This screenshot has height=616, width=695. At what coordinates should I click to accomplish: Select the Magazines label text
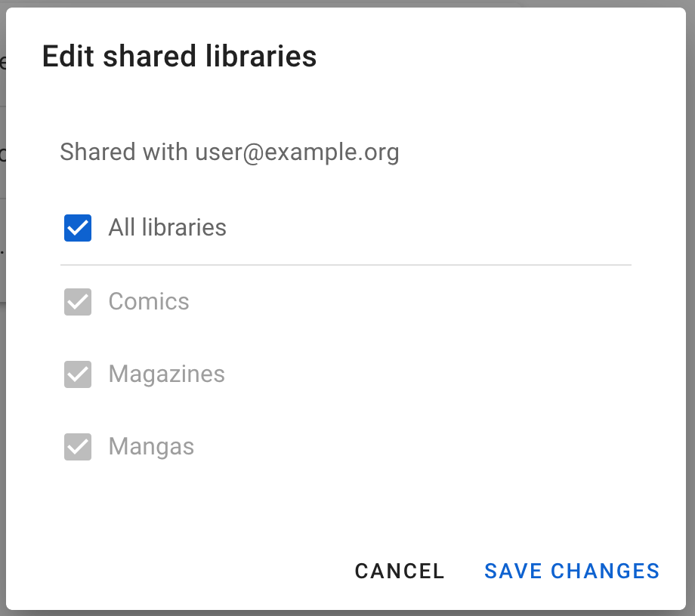pos(166,374)
